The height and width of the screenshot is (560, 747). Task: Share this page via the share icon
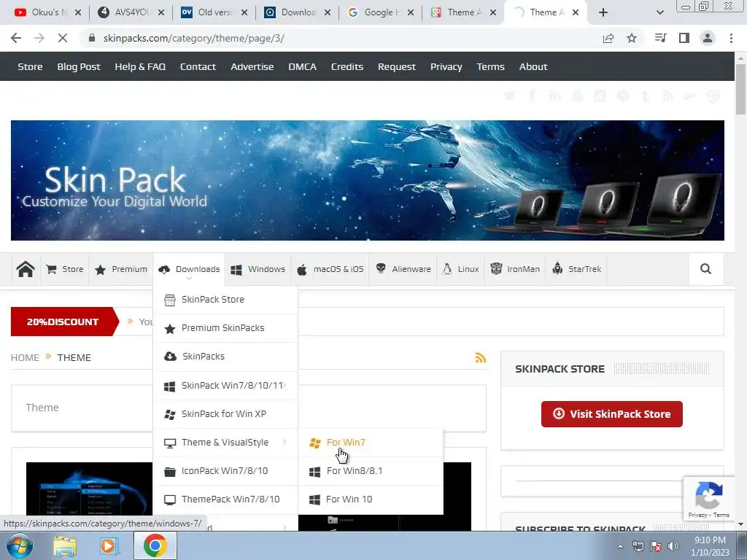608,38
